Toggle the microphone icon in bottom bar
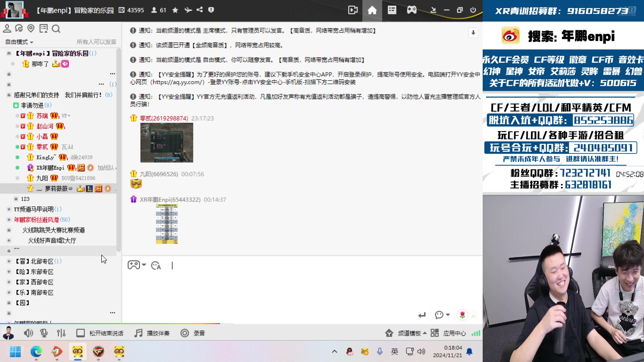This screenshot has width=644, height=362. pyautogui.click(x=44, y=333)
